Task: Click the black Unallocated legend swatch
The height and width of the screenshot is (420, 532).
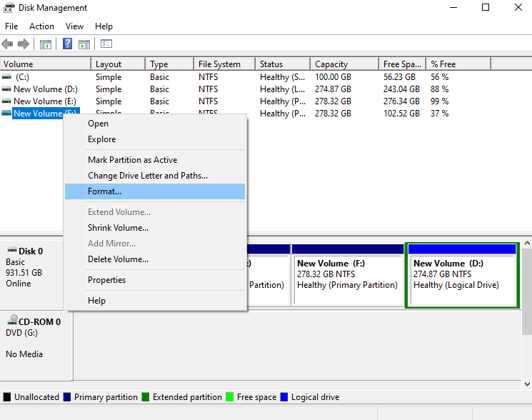Action: click(x=7, y=397)
